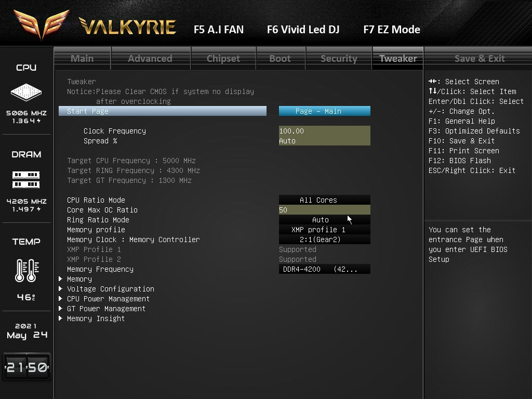Open F5 A.I FAN utility

coord(218,30)
